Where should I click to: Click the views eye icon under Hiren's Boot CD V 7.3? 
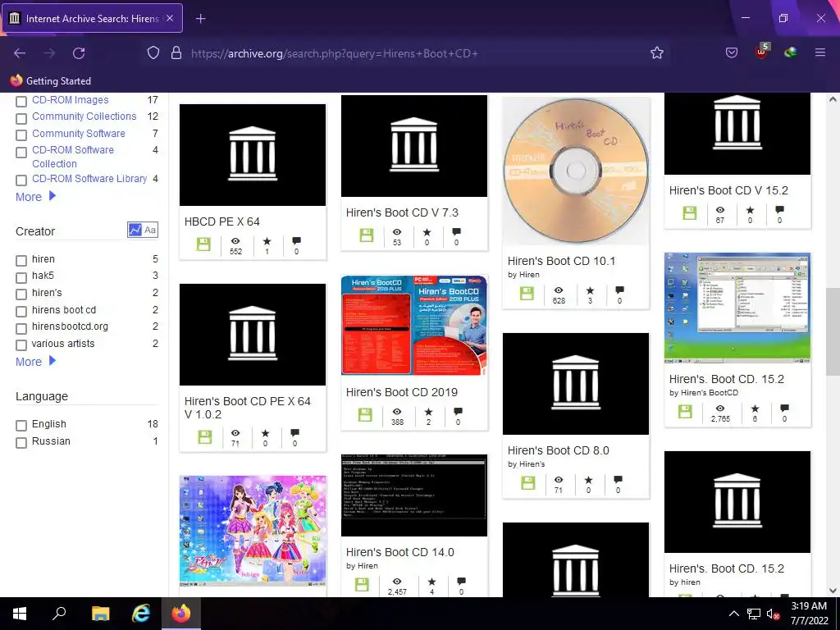click(397, 232)
